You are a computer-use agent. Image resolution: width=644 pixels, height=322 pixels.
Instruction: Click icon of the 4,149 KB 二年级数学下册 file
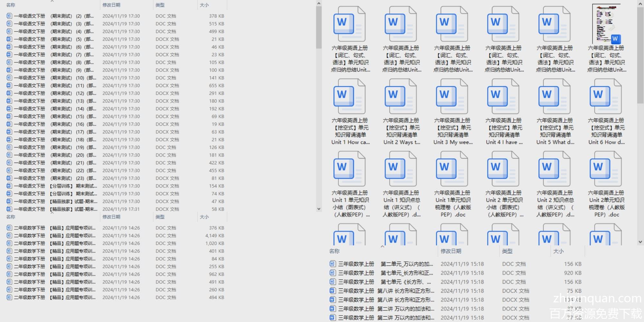point(9,235)
